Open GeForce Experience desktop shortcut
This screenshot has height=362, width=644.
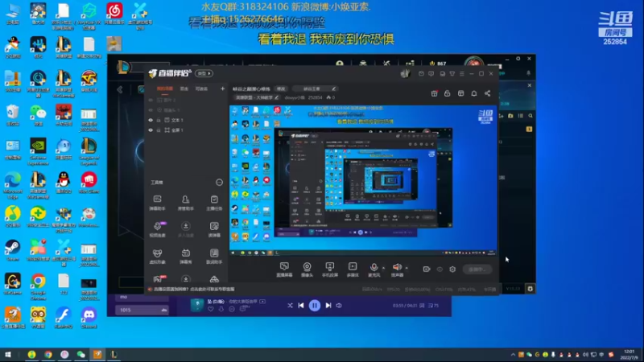38,151
